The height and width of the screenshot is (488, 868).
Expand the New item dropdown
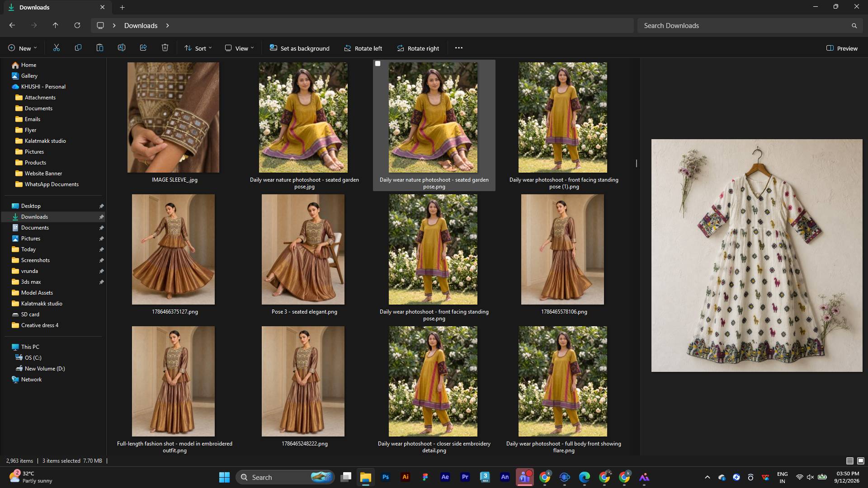click(23, 48)
